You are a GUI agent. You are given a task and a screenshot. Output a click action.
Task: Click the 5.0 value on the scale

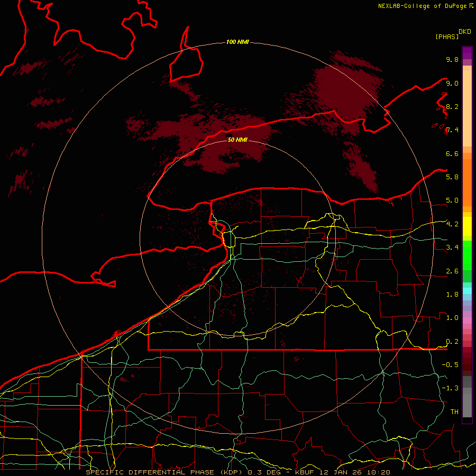tap(452, 200)
